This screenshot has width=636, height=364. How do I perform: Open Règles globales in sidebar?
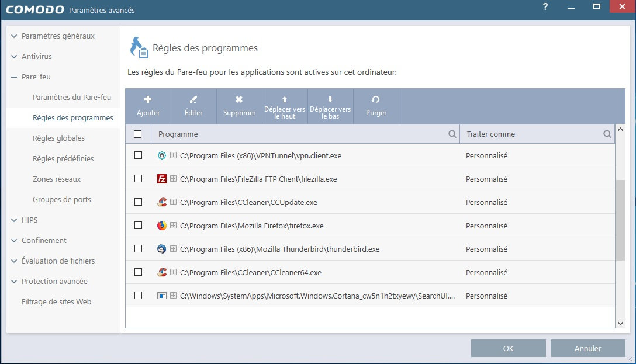(x=58, y=138)
